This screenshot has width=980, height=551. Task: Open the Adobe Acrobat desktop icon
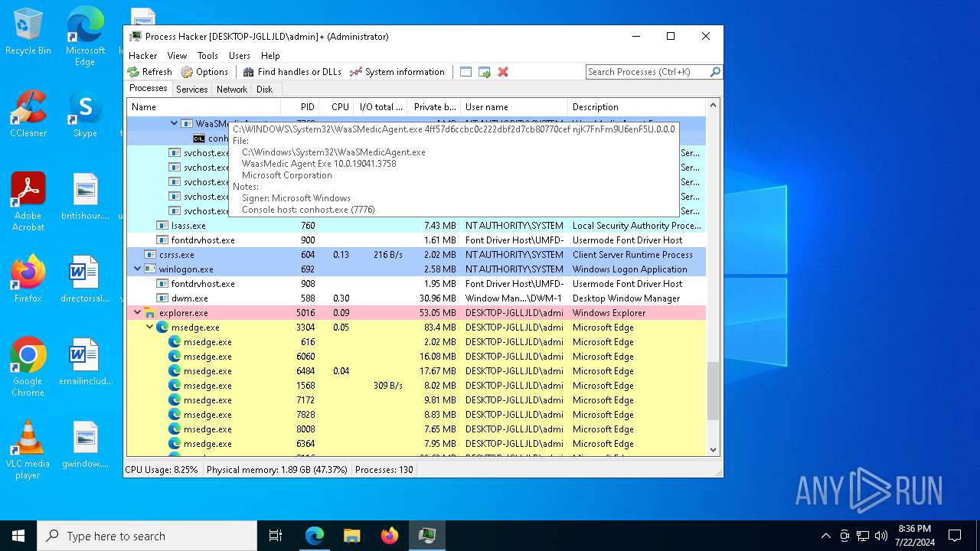28,202
